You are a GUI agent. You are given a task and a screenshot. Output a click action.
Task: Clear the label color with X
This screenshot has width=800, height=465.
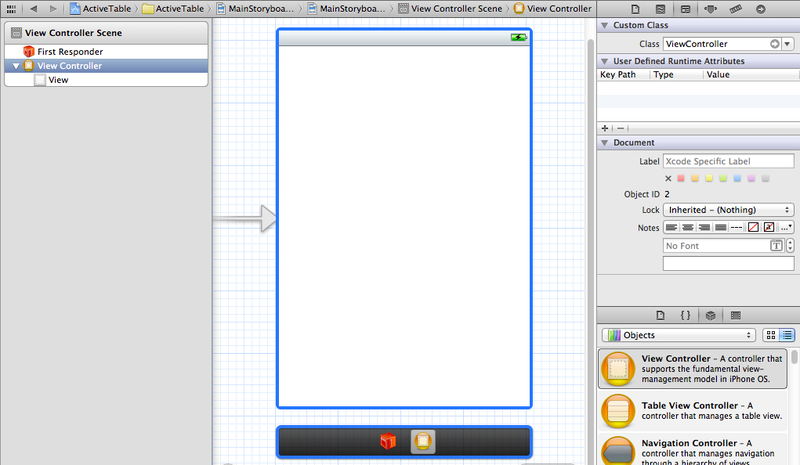pos(668,178)
